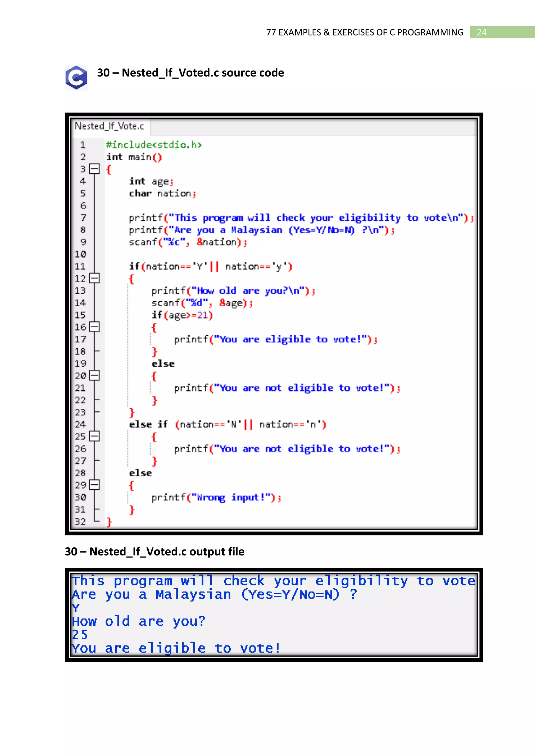Viewport: 535px width, 756px height.
Task: Click the 'Y' input in the output
Action: point(76,608)
